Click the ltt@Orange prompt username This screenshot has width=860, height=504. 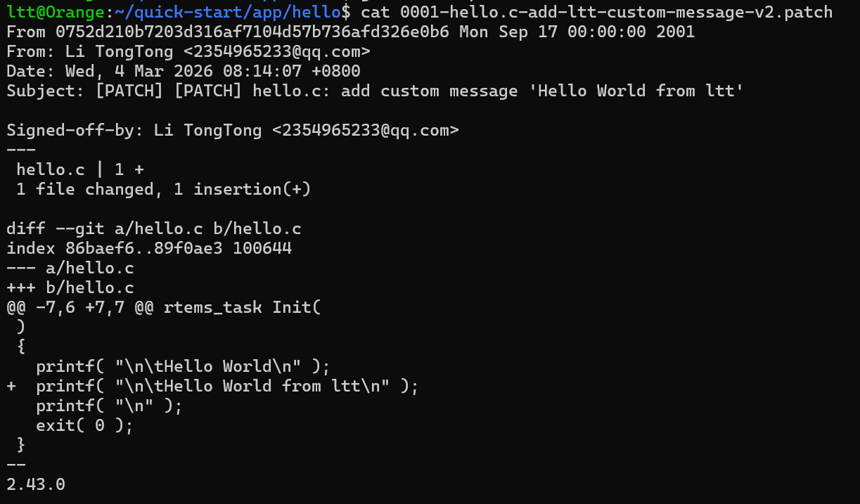50,12
